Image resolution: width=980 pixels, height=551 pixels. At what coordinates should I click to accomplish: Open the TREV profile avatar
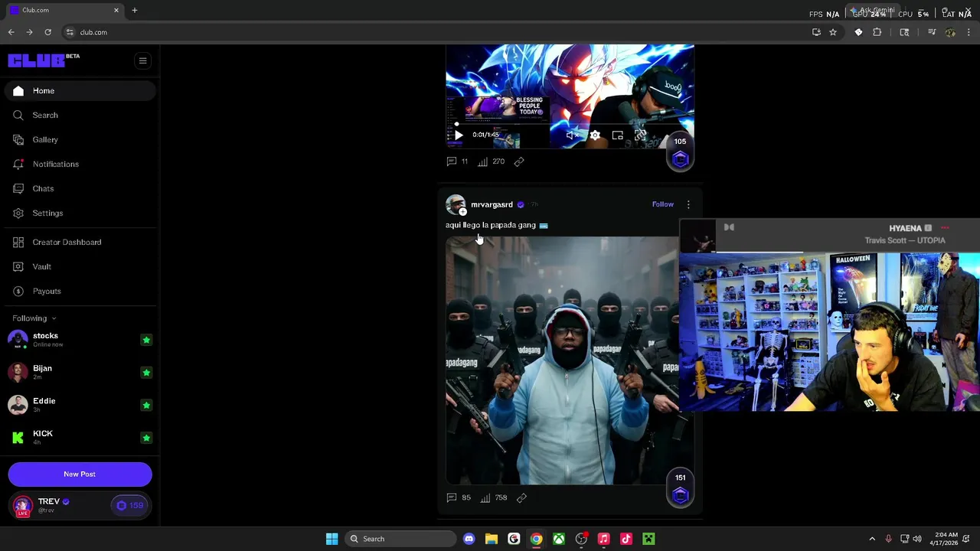pyautogui.click(x=22, y=506)
